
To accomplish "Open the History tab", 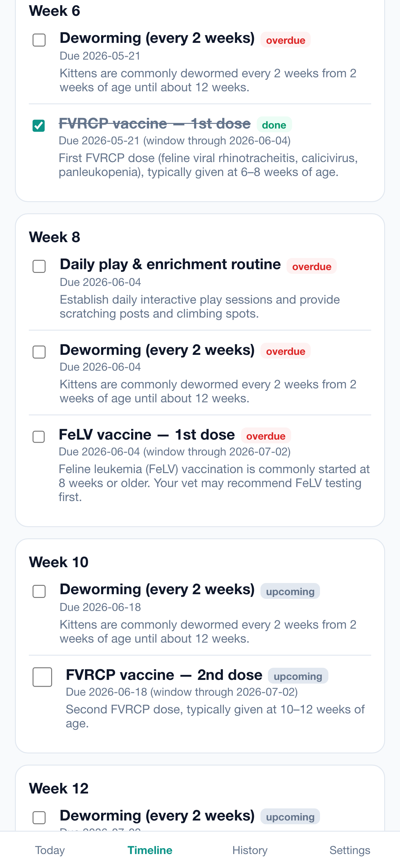I will pos(250,850).
